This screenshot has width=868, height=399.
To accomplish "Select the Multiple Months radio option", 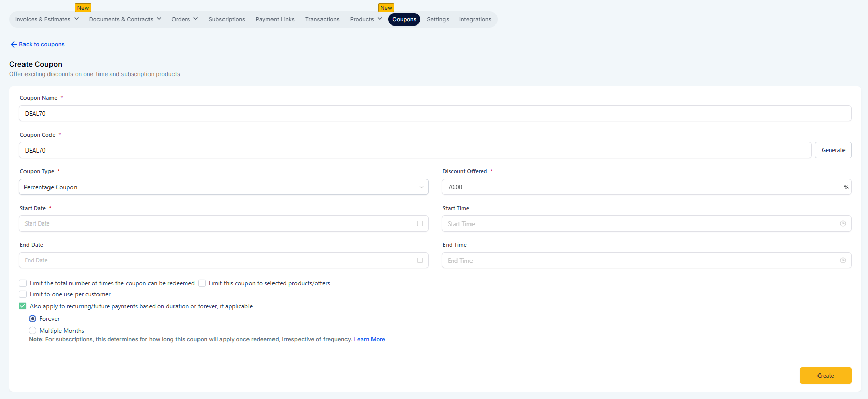I will pos(33,331).
